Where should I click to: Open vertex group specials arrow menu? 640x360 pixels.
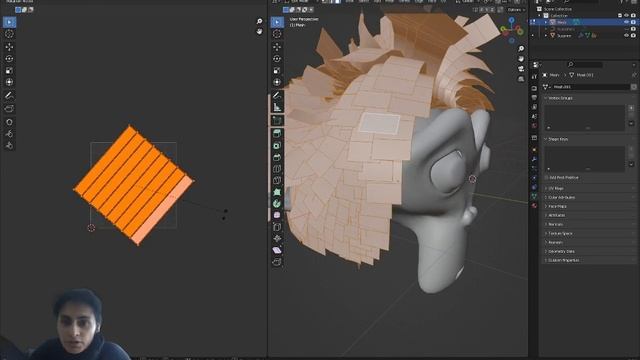[x=631, y=123]
